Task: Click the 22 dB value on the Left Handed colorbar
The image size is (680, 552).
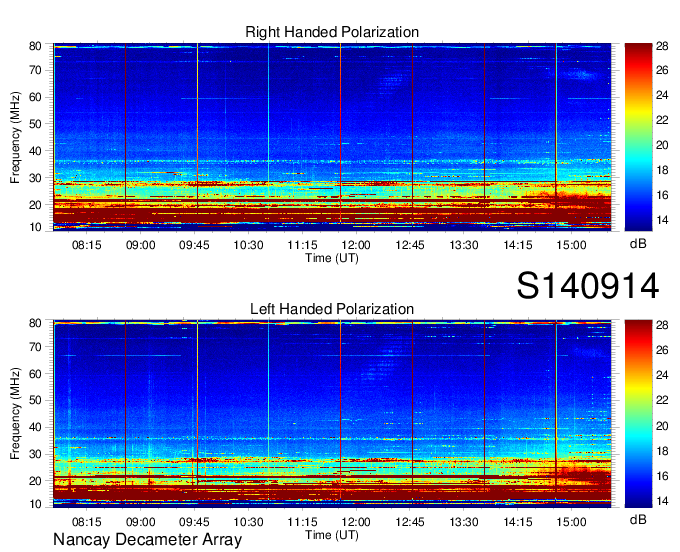Action: (662, 400)
